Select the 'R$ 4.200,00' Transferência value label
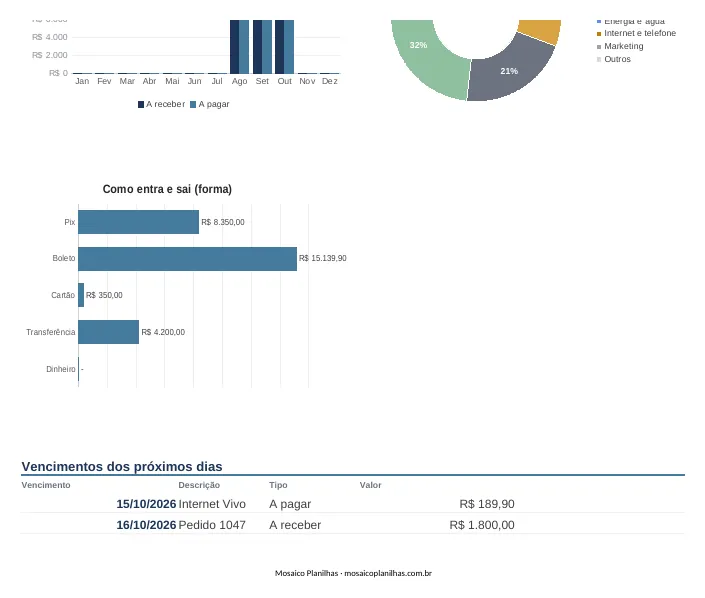Viewport: 705px width, 598px height. (163, 332)
